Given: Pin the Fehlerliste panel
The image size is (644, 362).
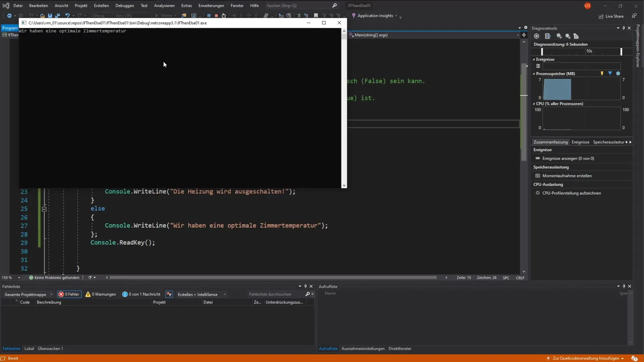Looking at the screenshot, I should (305, 286).
